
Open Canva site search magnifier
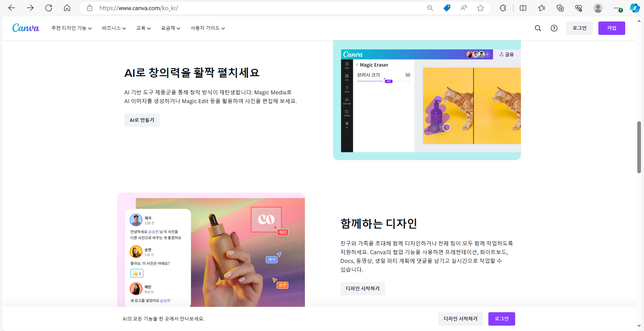(538, 28)
